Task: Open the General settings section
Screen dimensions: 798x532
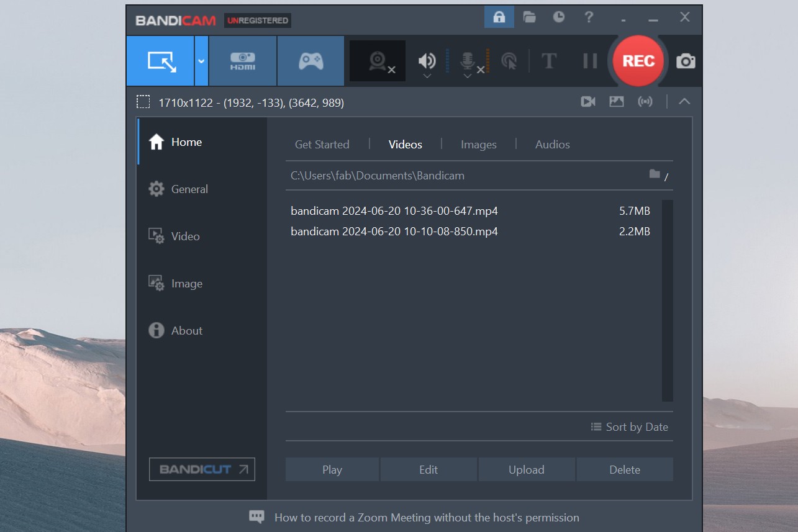Action: pyautogui.click(x=202, y=189)
